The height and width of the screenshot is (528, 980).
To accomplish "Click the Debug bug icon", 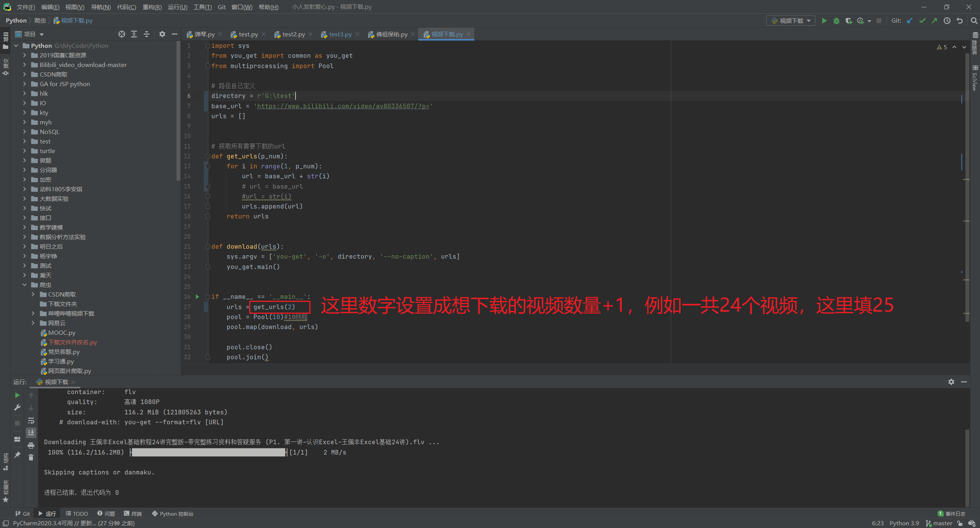I will coord(836,21).
